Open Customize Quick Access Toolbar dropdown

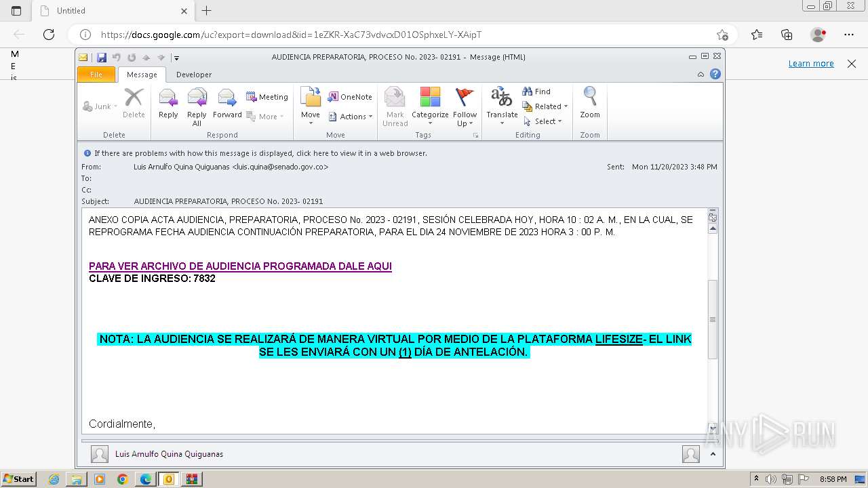pos(176,58)
